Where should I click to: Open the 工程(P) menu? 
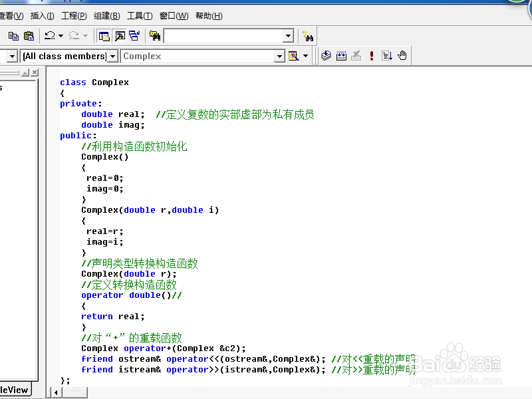click(x=74, y=16)
